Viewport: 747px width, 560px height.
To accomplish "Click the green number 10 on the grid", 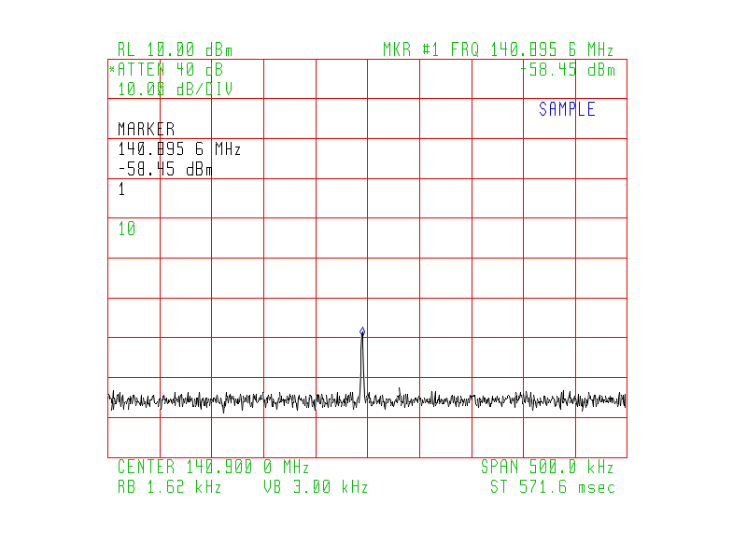I will (127, 229).
